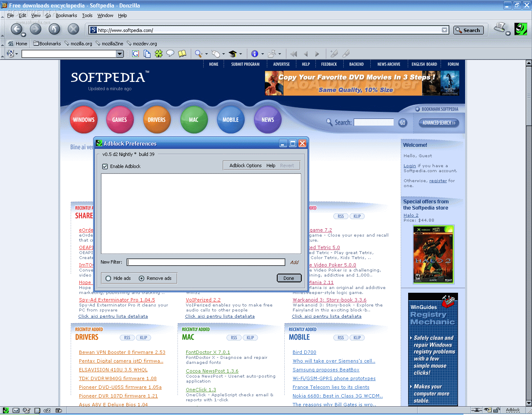Image resolution: width=532 pixels, height=415 pixels.
Task: Click the first highlighter pen icon
Action: pos(334,54)
